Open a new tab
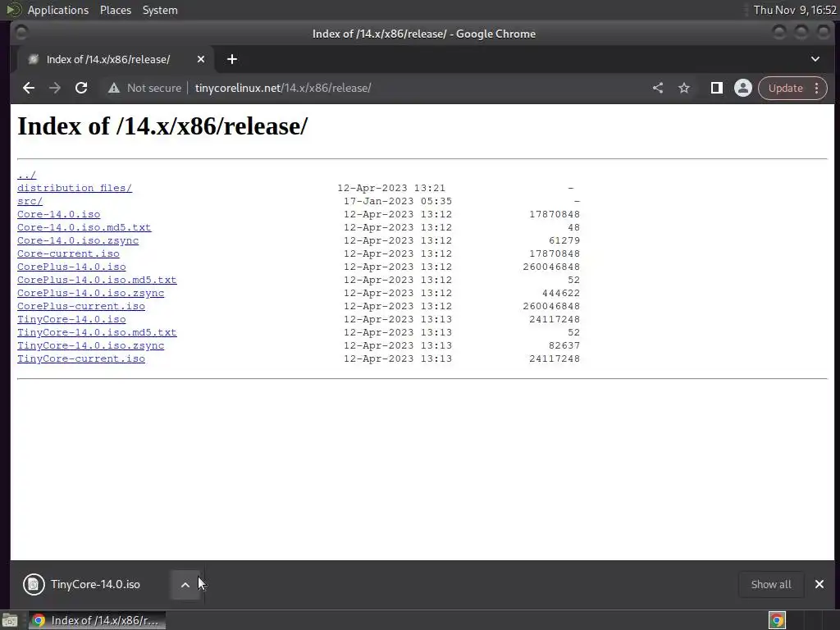The height and width of the screenshot is (630, 840). (232, 59)
